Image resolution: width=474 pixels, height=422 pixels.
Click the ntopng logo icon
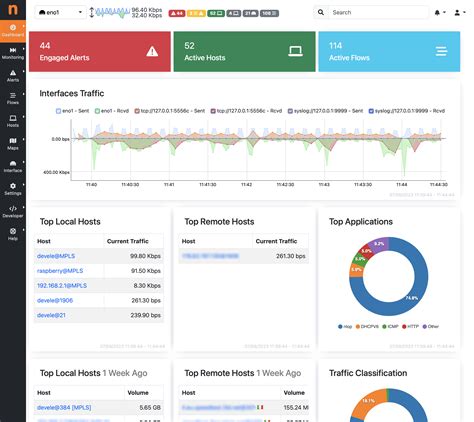(x=13, y=9)
